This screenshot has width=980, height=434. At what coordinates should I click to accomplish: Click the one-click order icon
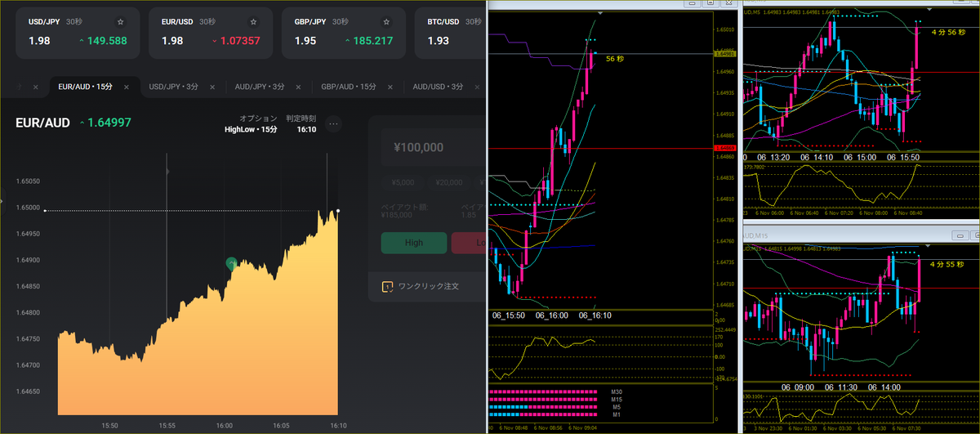pos(387,287)
